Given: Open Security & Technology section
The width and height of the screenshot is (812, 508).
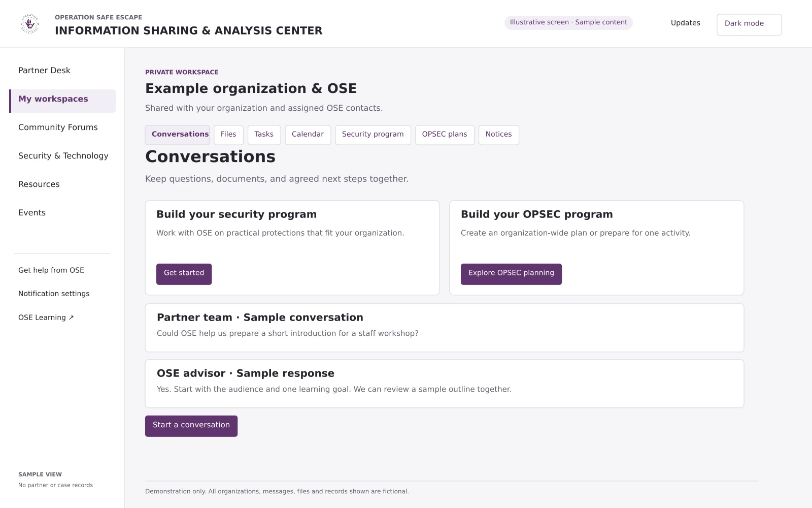Looking at the screenshot, I should (62, 156).
